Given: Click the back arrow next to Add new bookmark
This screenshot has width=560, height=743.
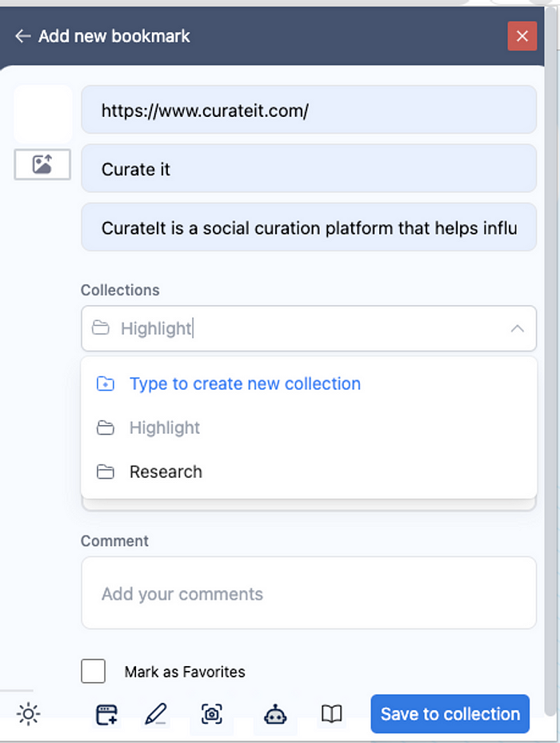Looking at the screenshot, I should pyautogui.click(x=22, y=36).
